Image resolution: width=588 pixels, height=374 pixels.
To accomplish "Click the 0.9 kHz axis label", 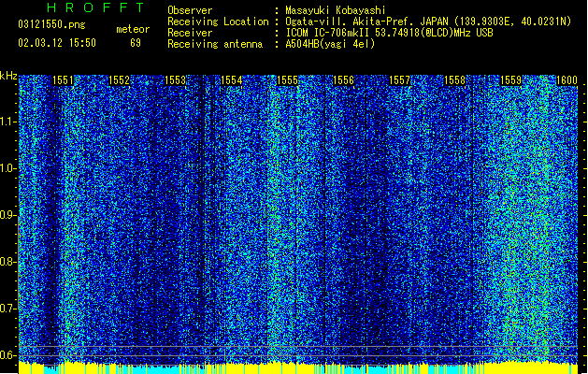I will (8, 215).
